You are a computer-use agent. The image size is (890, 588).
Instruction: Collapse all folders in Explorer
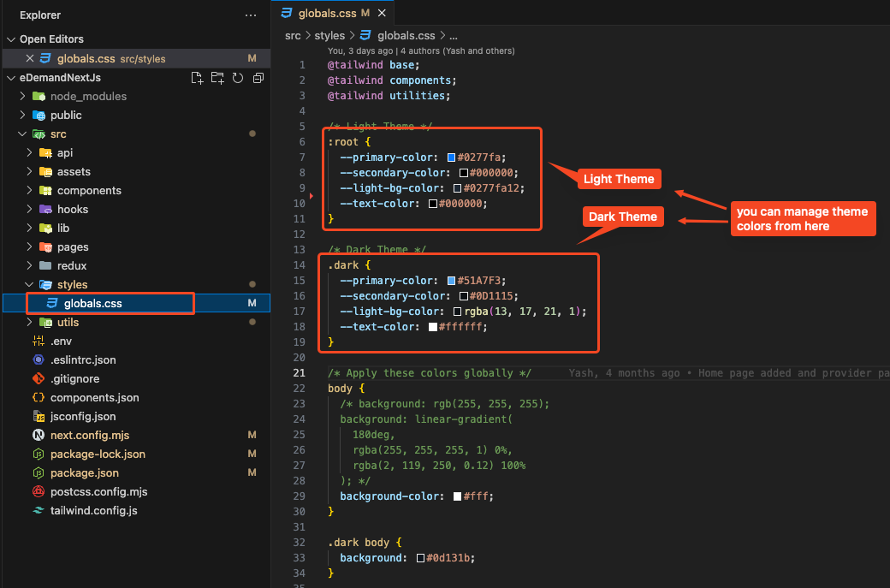[x=258, y=78]
